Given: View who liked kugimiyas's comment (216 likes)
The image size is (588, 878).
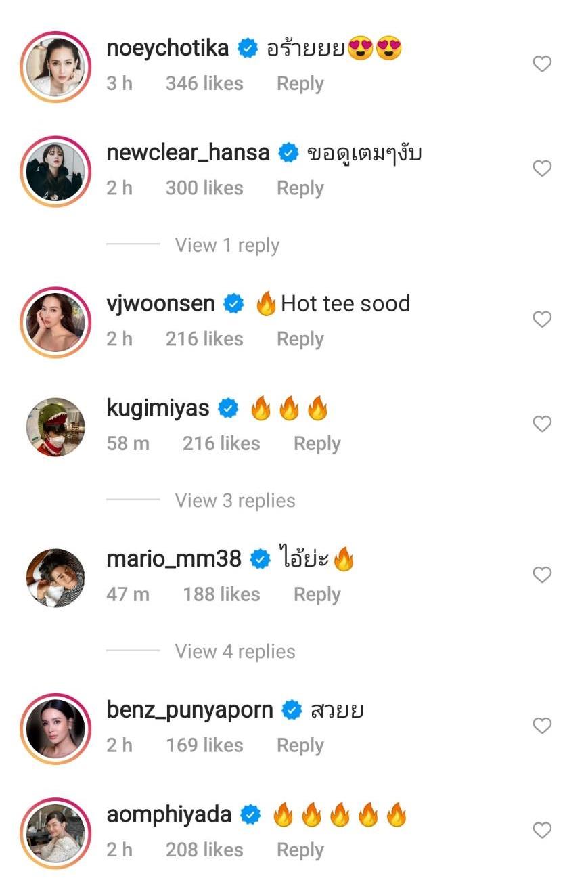Looking at the screenshot, I should 221,444.
